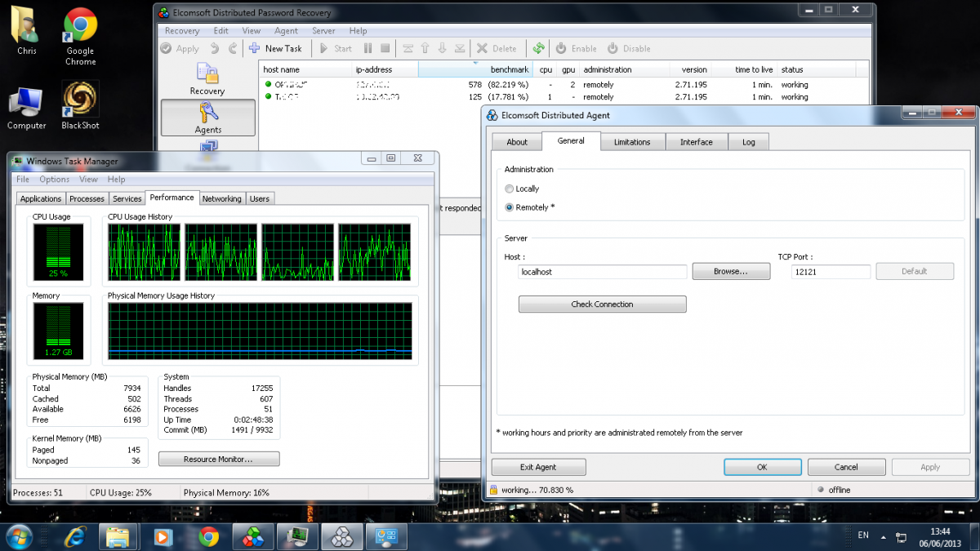Click the Browse... button

731,271
